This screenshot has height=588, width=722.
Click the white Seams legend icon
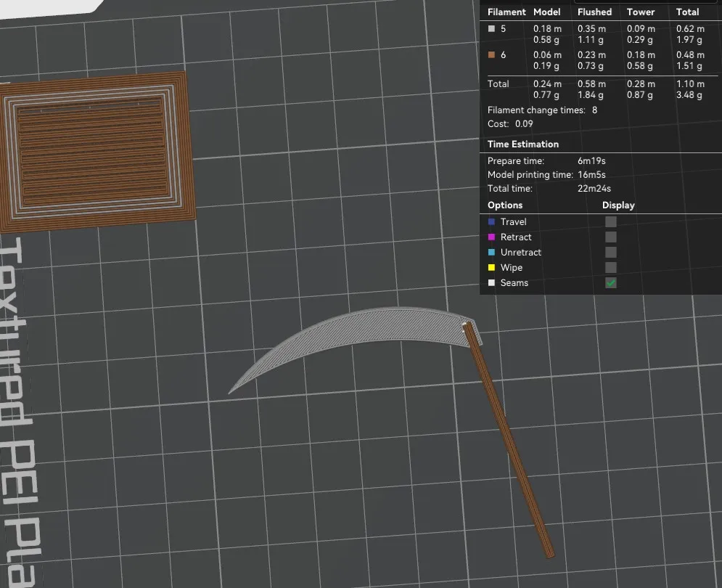(x=492, y=283)
